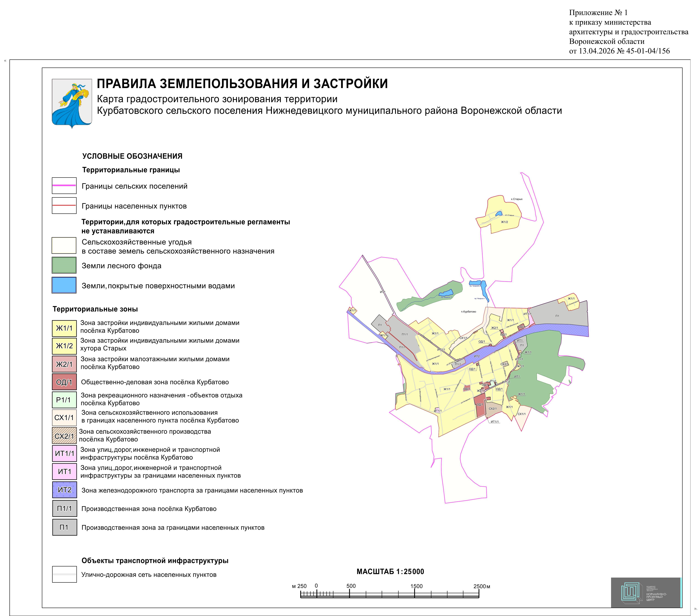Viewport: 700px width, 616px height.
Task: Click the gray П1 legend swatch
Action: [x=64, y=527]
